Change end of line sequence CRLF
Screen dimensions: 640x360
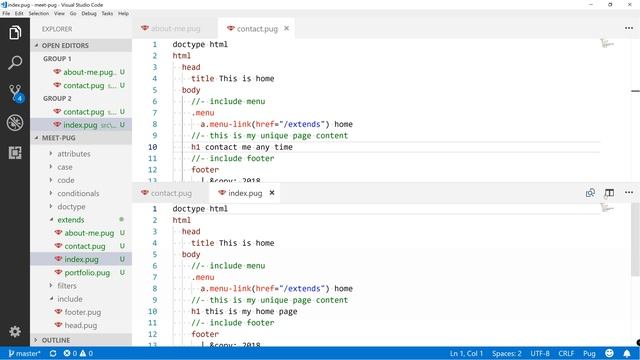[566, 353]
